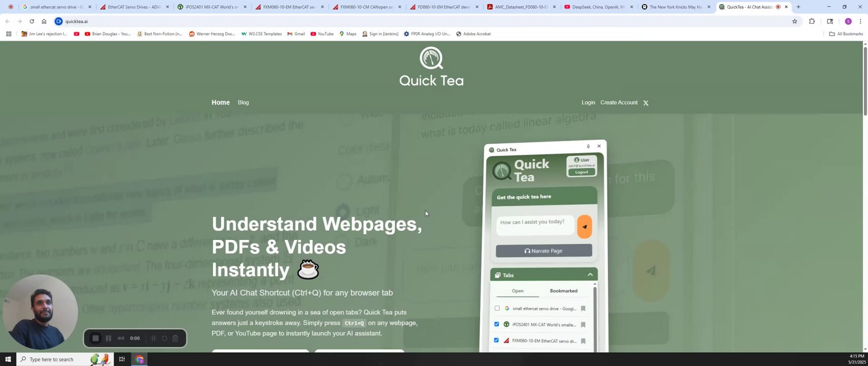The image size is (868, 366).
Task: Open the New York Knicks browser tab
Action: tap(676, 7)
